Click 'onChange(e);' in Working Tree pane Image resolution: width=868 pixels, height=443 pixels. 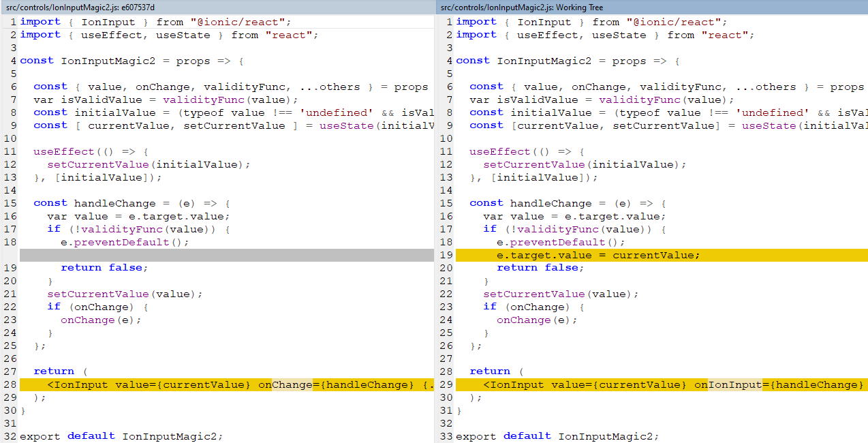pyautogui.click(x=537, y=320)
